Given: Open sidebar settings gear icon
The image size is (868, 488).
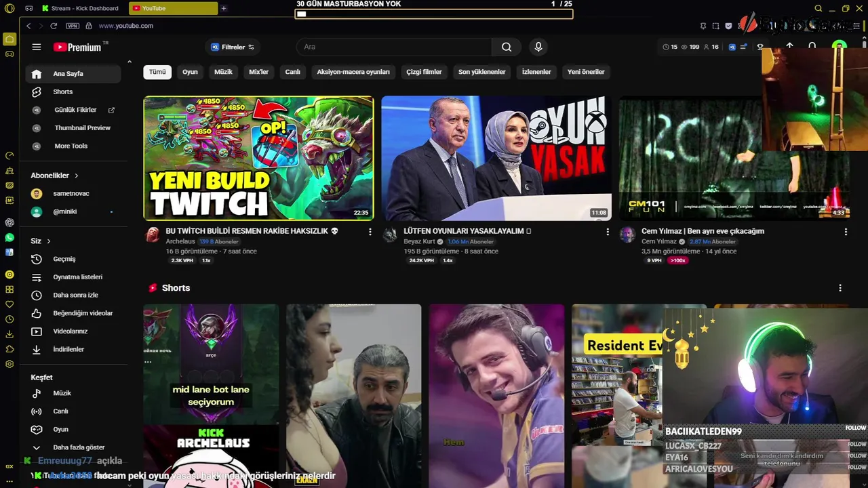Looking at the screenshot, I should click(9, 364).
